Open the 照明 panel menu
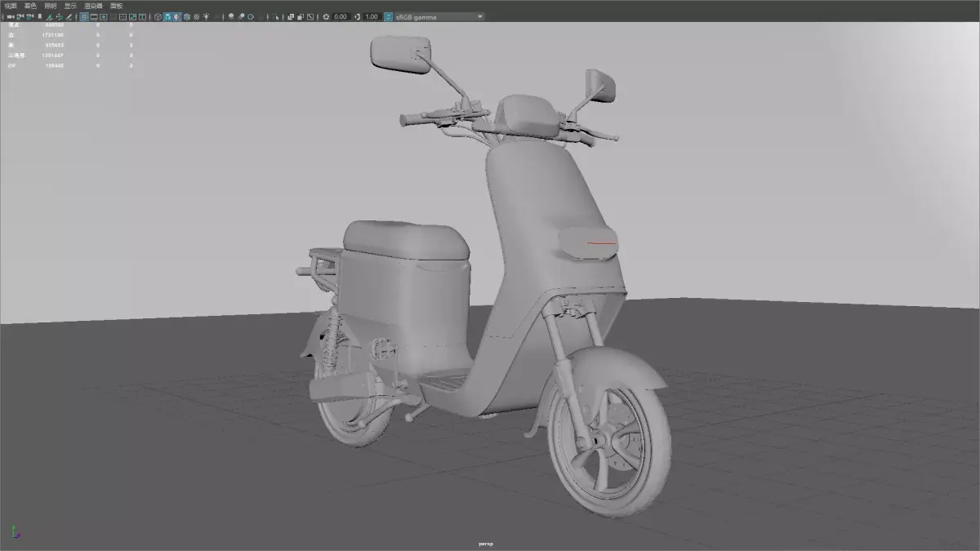The height and width of the screenshot is (551, 980). [x=50, y=6]
